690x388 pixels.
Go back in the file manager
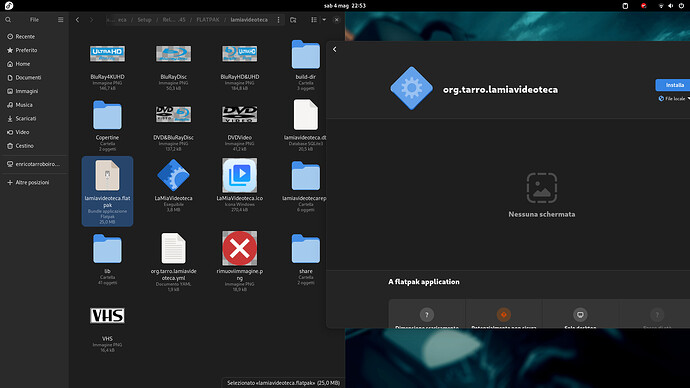tap(77, 20)
